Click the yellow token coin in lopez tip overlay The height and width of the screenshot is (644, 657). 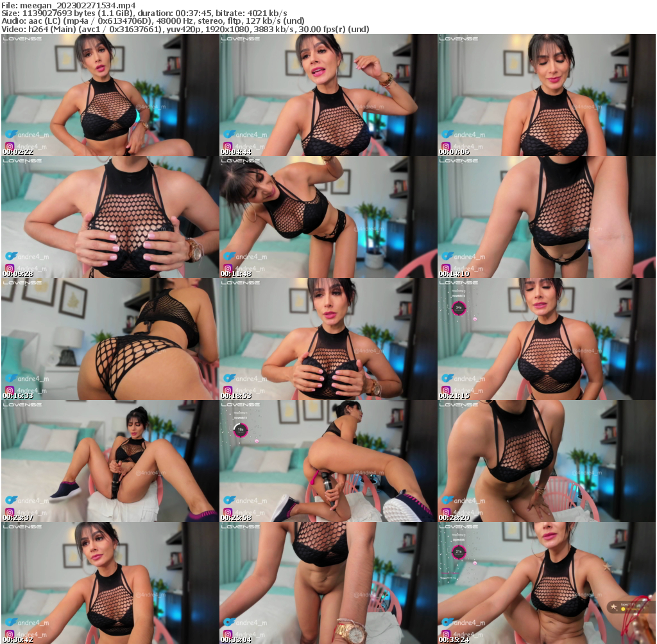[x=623, y=609]
